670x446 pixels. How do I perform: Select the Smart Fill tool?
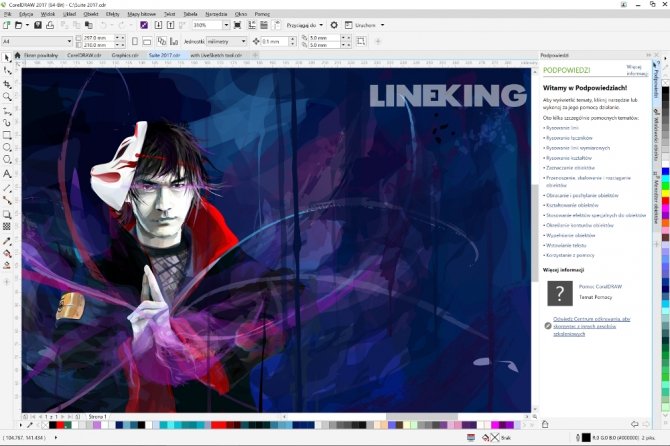[7, 265]
